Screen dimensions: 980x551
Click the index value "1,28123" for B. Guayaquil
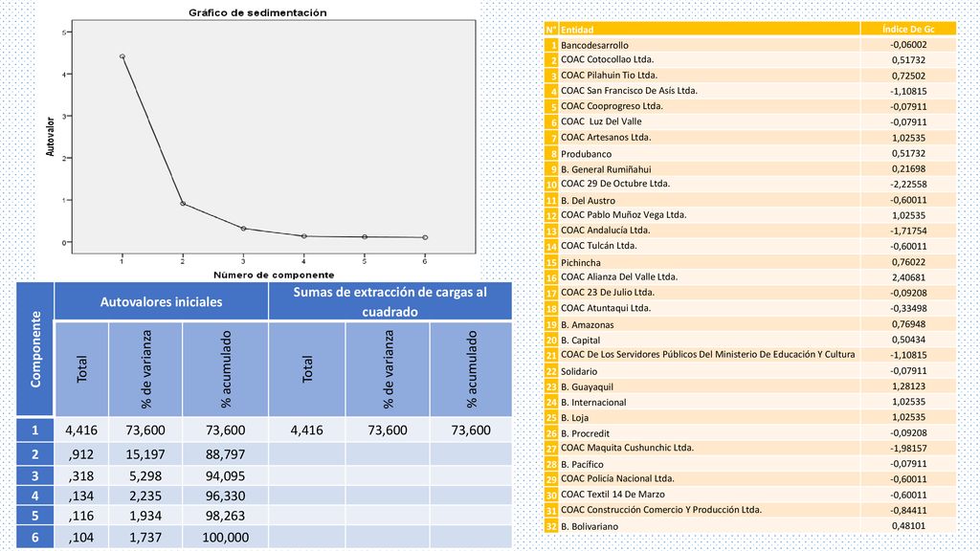[909, 386]
